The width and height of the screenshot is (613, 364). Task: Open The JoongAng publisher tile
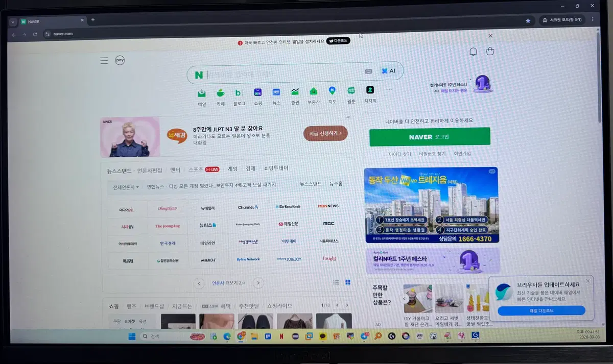pyautogui.click(x=168, y=226)
